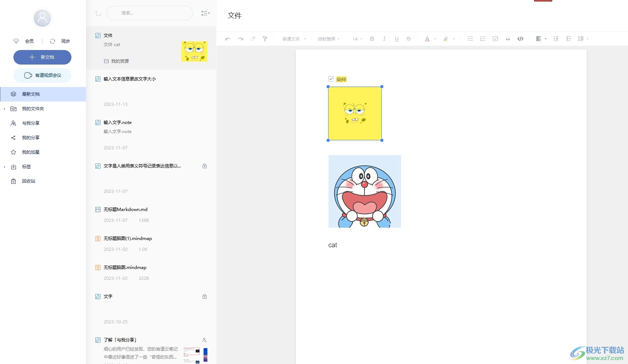
Task: Open the alignment dropdown arrow
Action: pos(545,39)
